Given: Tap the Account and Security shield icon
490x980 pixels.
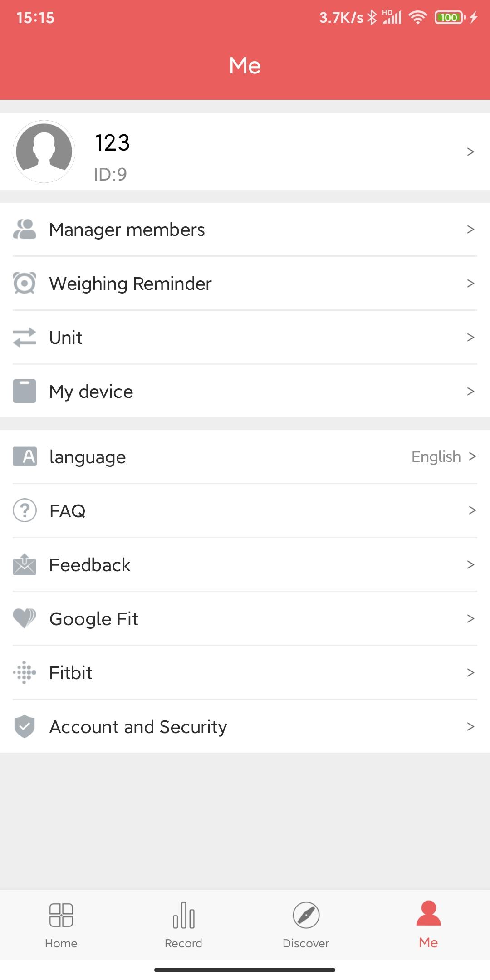Looking at the screenshot, I should [x=24, y=726].
